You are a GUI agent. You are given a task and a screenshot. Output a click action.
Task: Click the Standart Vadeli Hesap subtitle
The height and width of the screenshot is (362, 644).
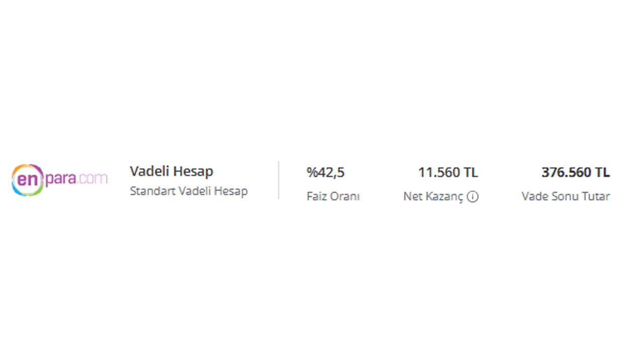coord(189,191)
